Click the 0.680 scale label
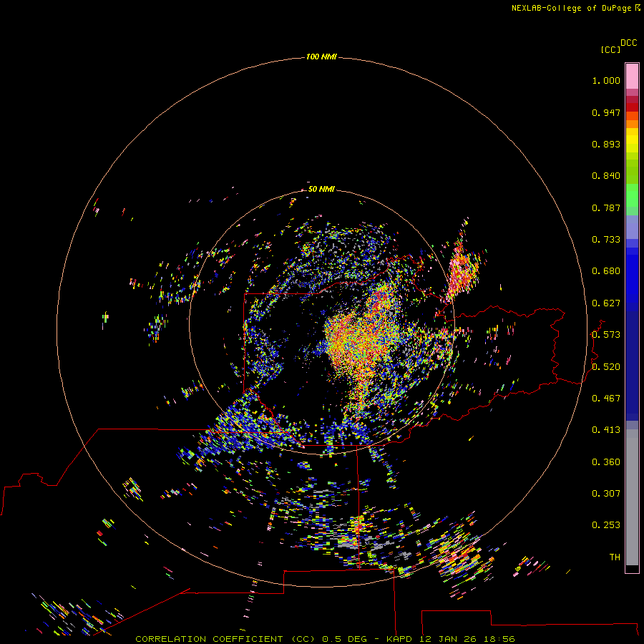Viewport: 644px width, 644px height. [x=606, y=271]
